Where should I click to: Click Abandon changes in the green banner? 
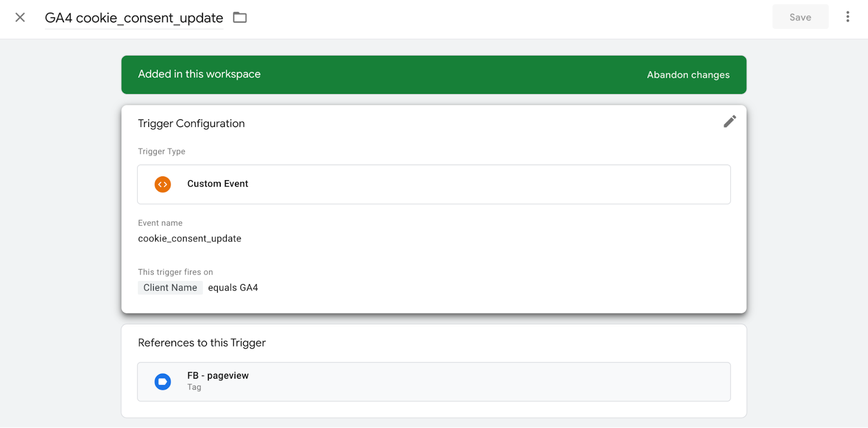point(688,75)
